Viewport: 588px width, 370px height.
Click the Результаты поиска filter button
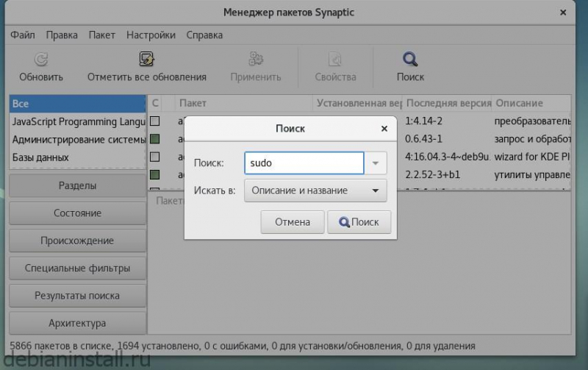[77, 296]
